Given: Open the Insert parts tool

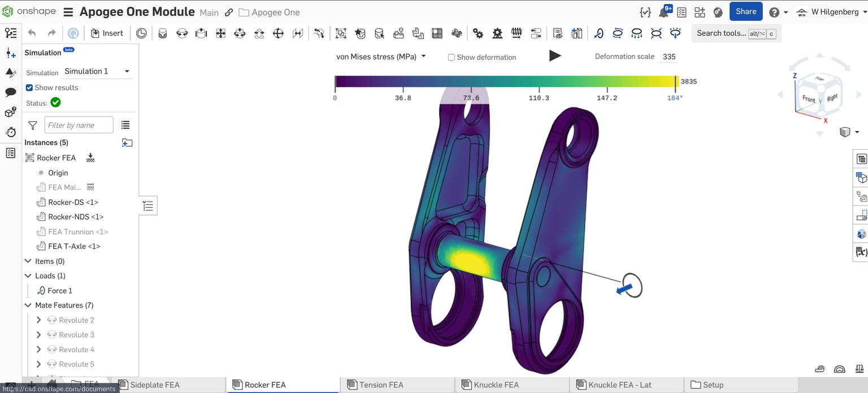Looking at the screenshot, I should coord(107,33).
